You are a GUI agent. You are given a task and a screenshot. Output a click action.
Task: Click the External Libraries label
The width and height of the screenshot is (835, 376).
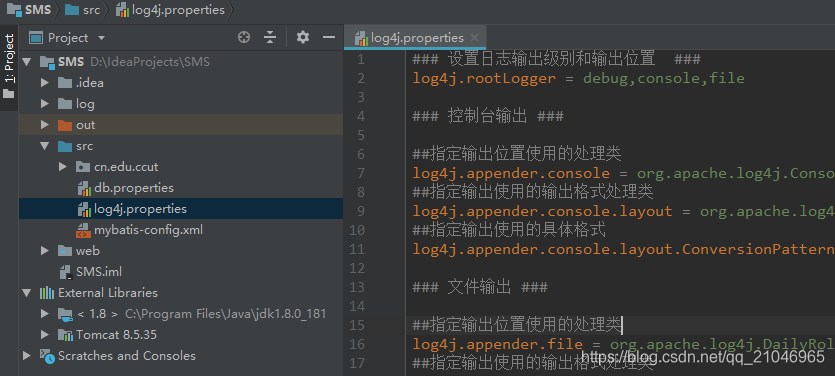[108, 293]
